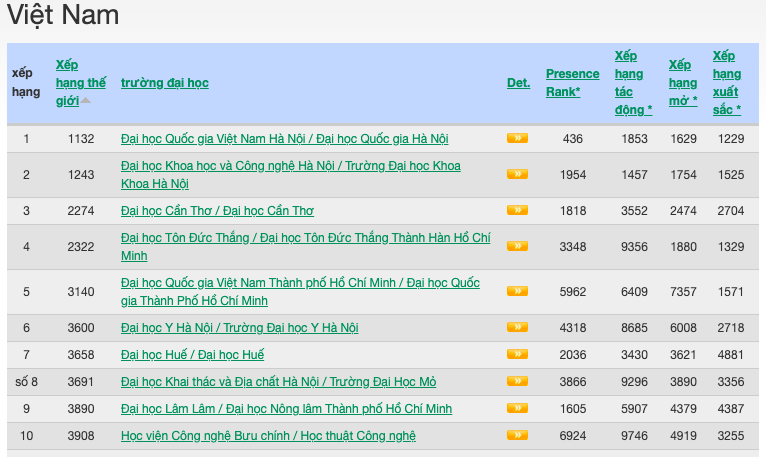Open details icon for Đại học Quốc gia Thành phố Hồ Chí Minh
The width and height of the screenshot is (766, 457).
517,291
